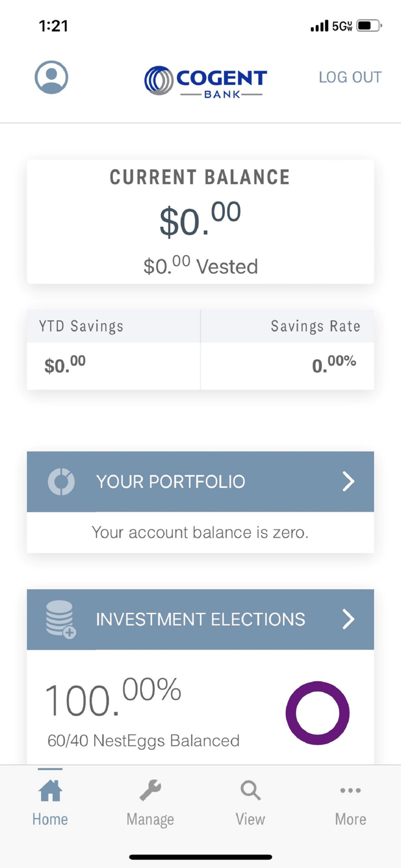The width and height of the screenshot is (401, 868).
Task: Tap the View magnifying glass icon
Action: click(x=250, y=790)
